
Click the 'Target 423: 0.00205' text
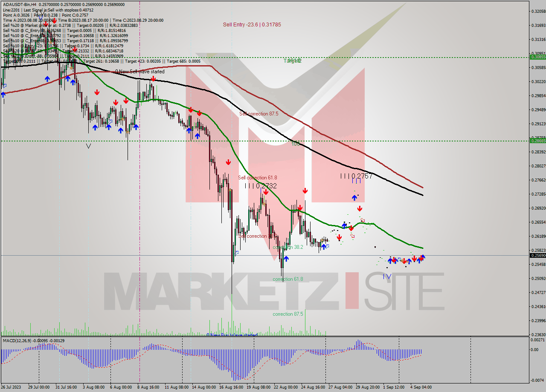click(144, 61)
